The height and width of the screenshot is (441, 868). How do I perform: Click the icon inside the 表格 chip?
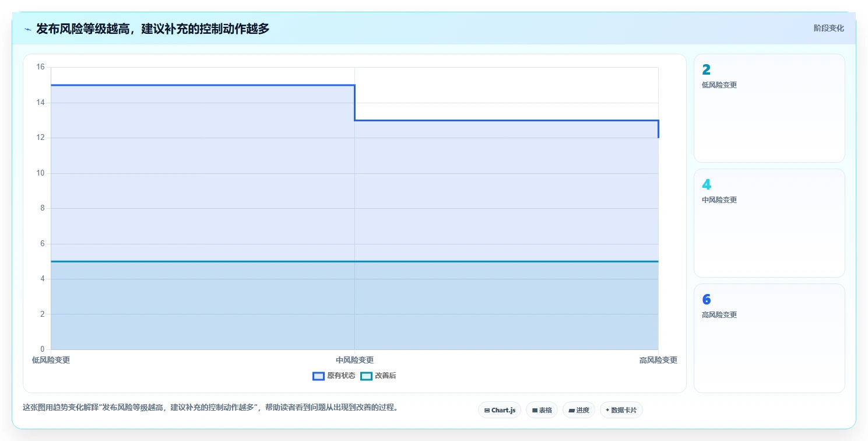[x=535, y=411]
